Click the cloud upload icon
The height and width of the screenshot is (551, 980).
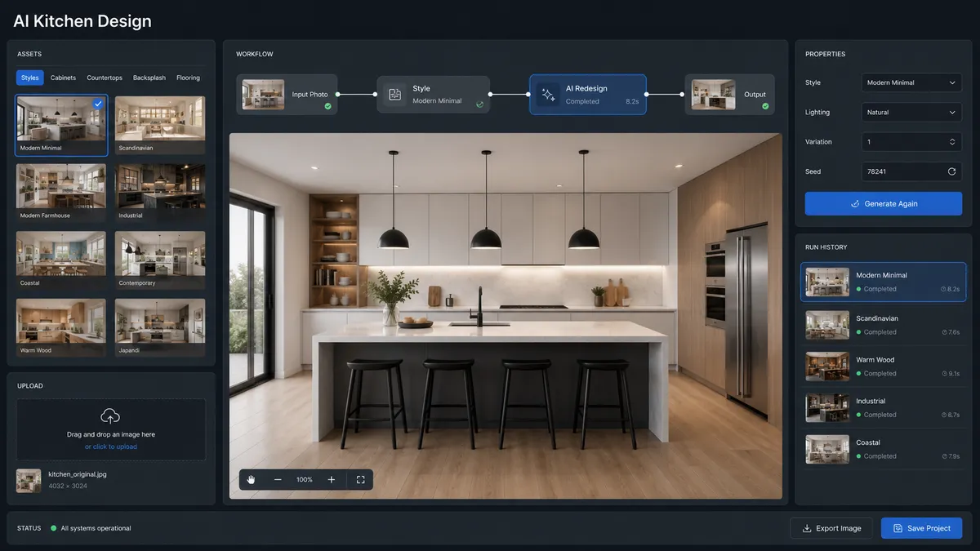click(x=110, y=416)
